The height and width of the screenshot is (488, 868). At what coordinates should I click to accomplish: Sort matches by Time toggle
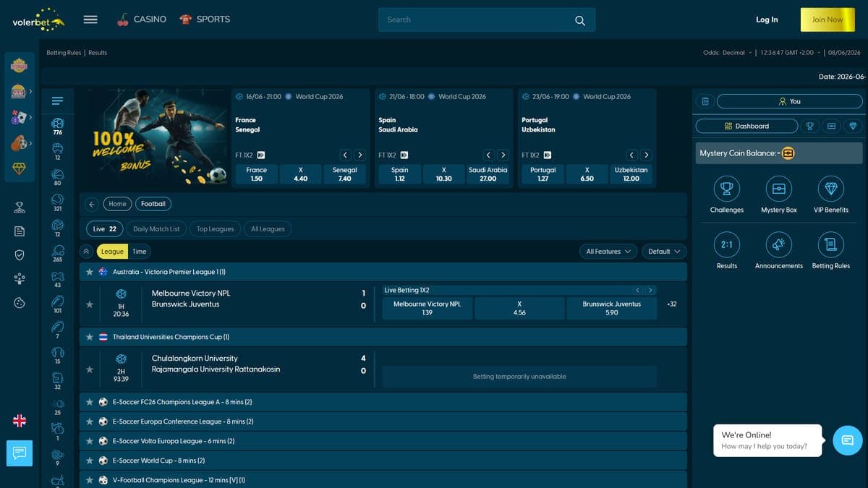[140, 252]
